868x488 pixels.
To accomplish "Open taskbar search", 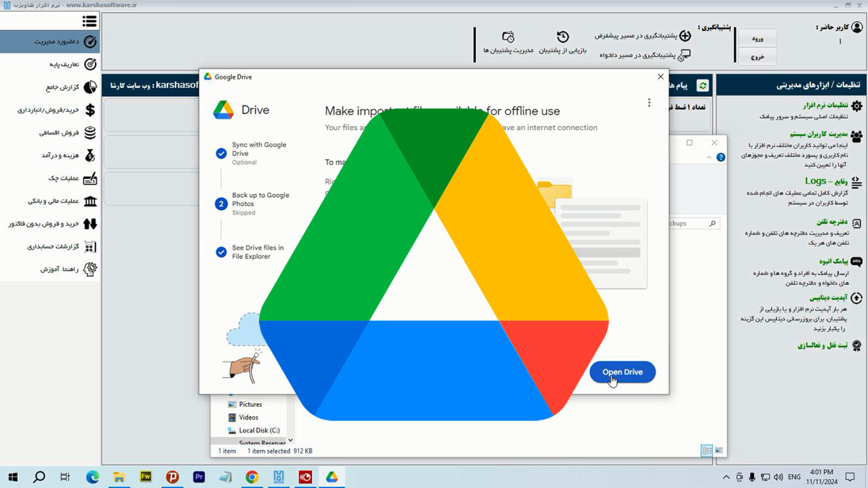I will coord(39,477).
